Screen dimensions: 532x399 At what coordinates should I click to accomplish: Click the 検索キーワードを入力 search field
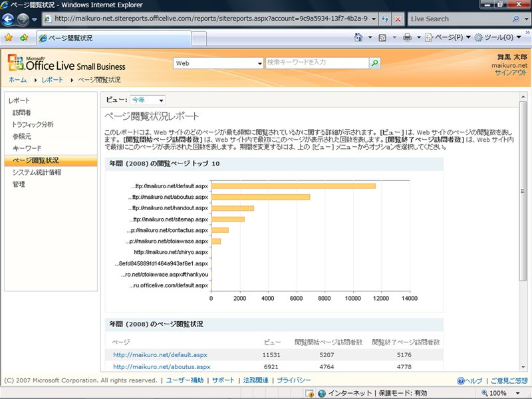click(x=317, y=63)
